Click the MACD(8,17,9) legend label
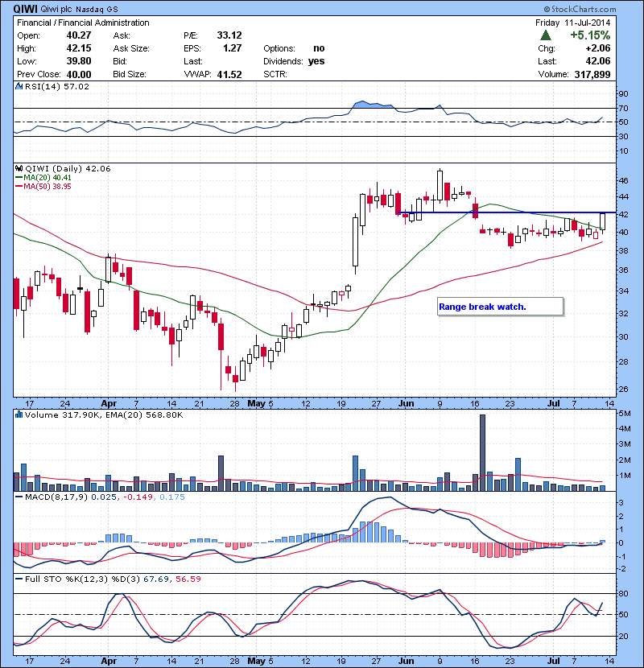Image resolution: width=644 pixels, height=668 pixels. (56, 497)
